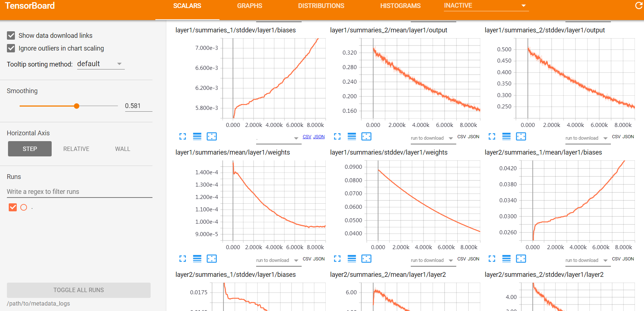Toggle log scale on summaries_2/mean/layer1/output chart
Viewport: 644px width, 311px height.
[x=352, y=136]
